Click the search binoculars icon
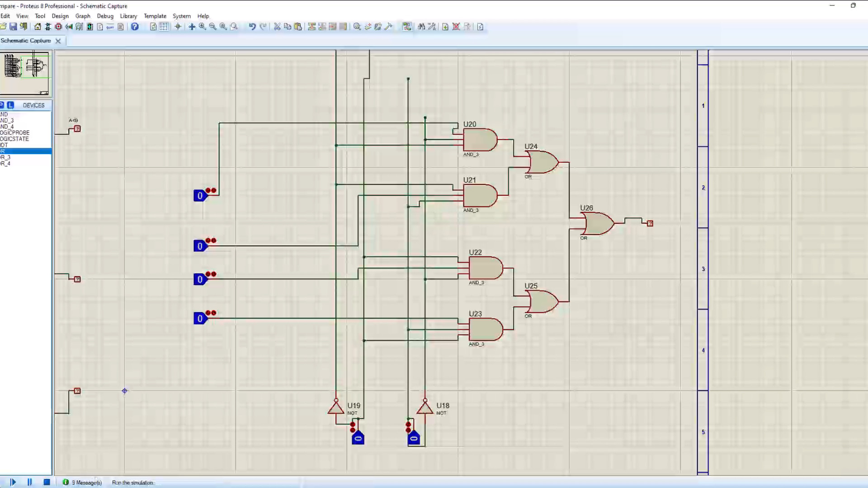Screen dimensions: 868x488 pyautogui.click(x=421, y=27)
